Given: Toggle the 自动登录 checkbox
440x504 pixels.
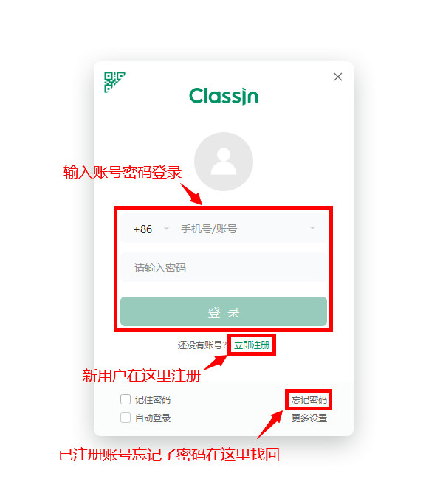Looking at the screenshot, I should coord(126,418).
